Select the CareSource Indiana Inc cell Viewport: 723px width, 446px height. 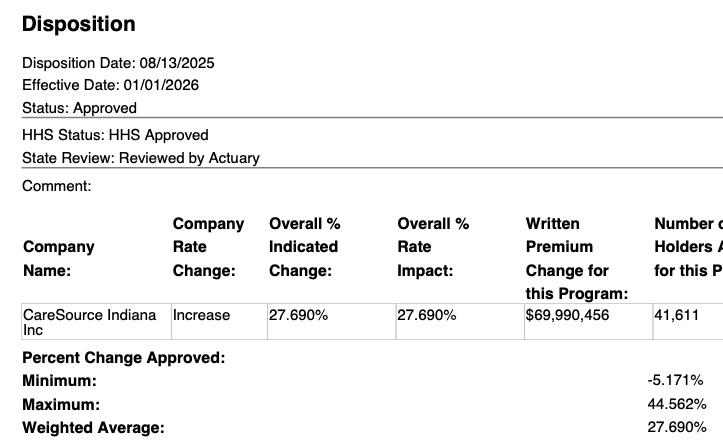point(90,321)
